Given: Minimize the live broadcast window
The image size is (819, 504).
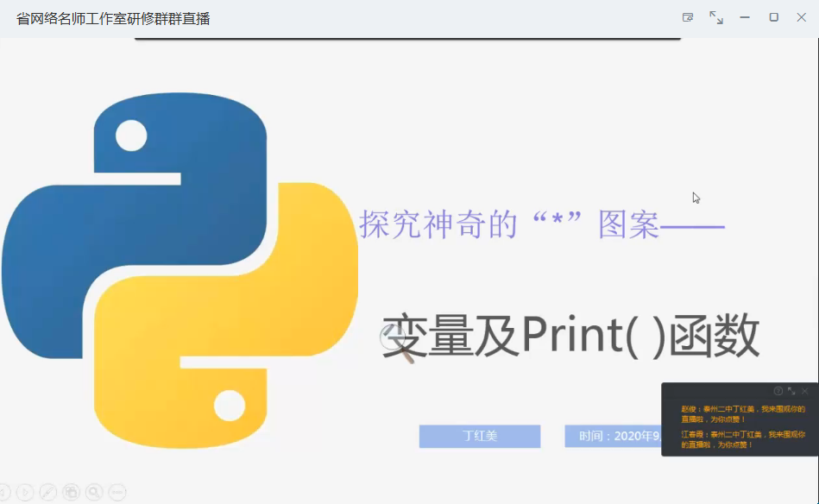Looking at the screenshot, I should click(x=745, y=18).
